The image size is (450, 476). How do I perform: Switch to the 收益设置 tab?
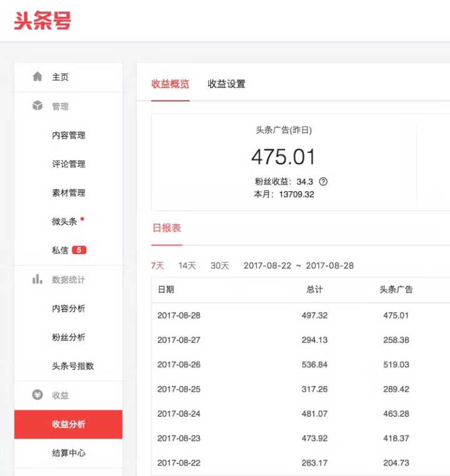coord(226,84)
